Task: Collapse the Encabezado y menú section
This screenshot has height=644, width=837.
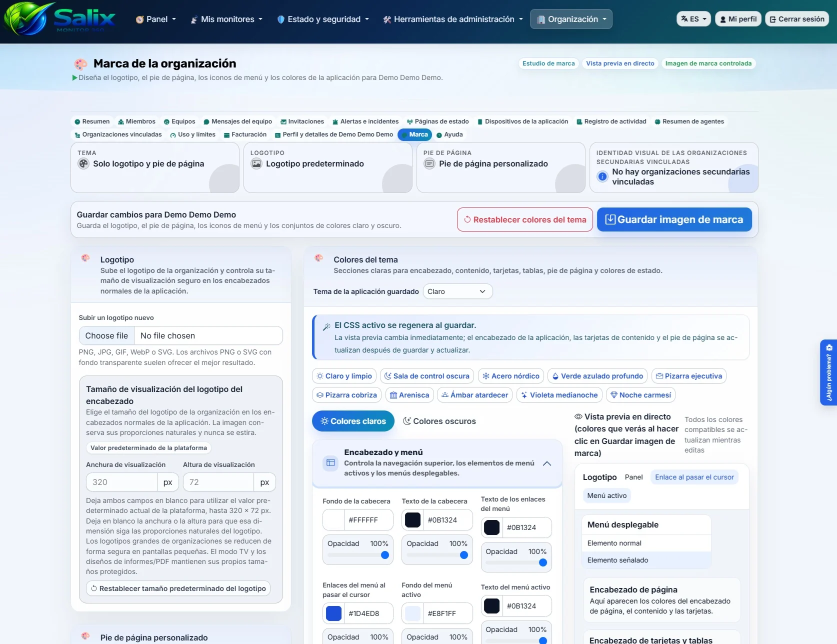Action: [547, 463]
